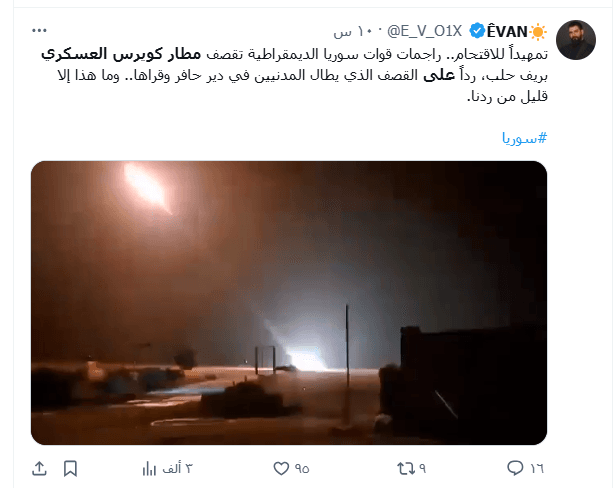Open the view analytics bars icon
This screenshot has width=616, height=488.
[x=149, y=468]
